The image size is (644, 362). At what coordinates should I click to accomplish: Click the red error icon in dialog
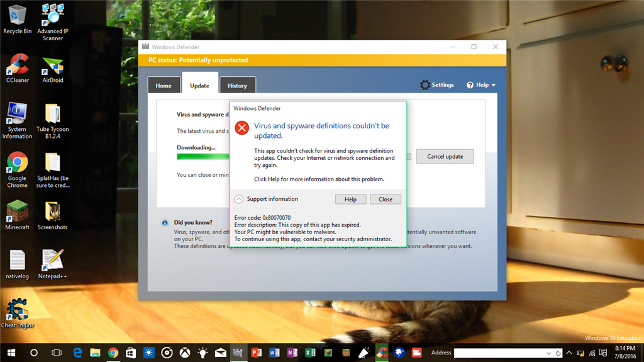click(242, 128)
